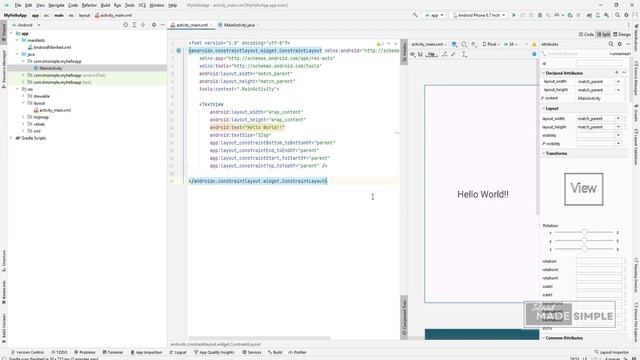This screenshot has height=360, width=640.
Task: Open the app run configuration dropdown
Action: pos(434,15)
